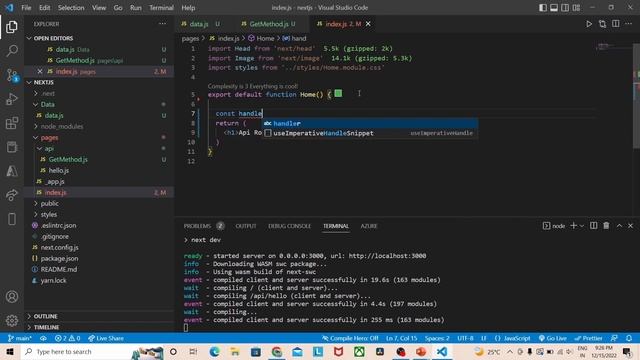Kill the terminal with trash icon

pyautogui.click(x=606, y=226)
